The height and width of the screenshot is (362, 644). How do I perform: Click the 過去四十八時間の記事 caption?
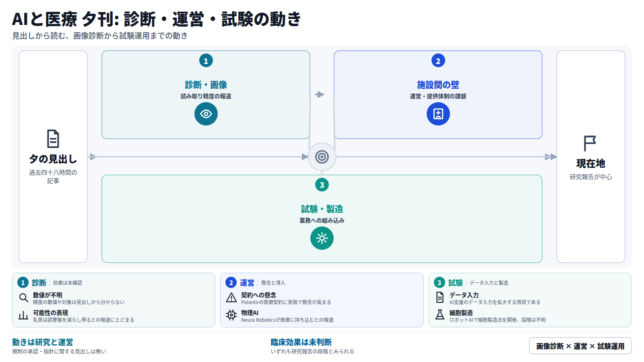53,177
